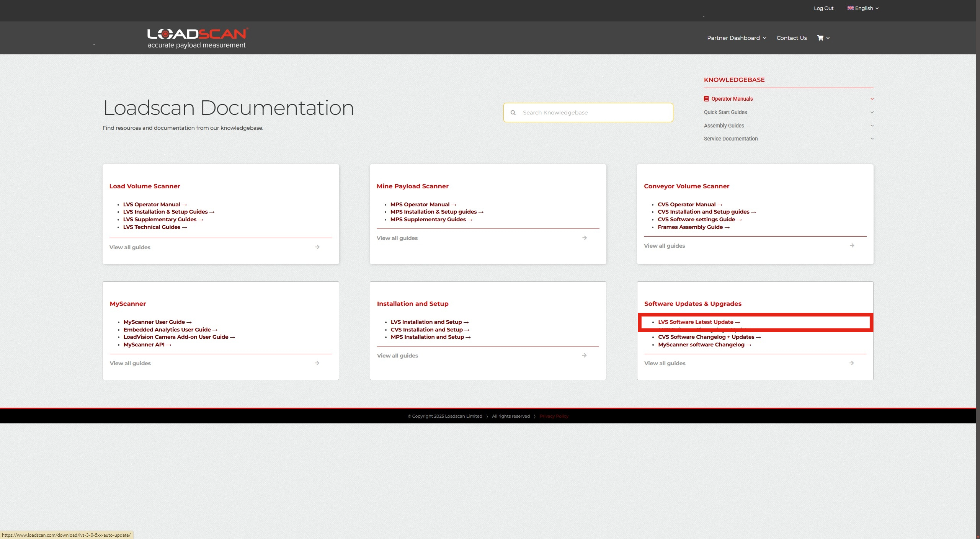
Task: Open MPS Supplementary Guides link
Action: (431, 219)
